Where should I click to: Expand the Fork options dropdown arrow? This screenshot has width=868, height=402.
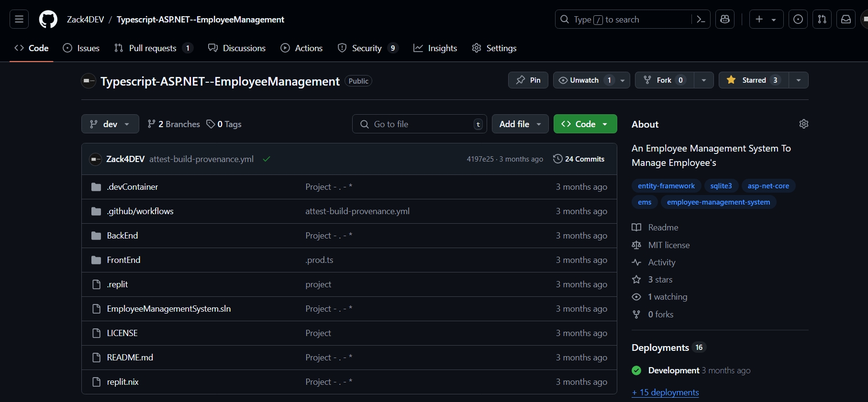pos(704,80)
